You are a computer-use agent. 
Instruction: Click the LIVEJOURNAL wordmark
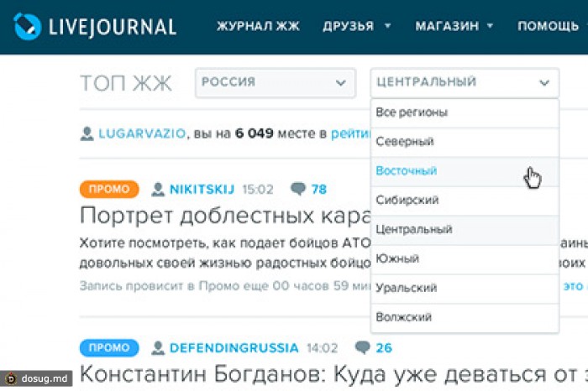[113, 27]
